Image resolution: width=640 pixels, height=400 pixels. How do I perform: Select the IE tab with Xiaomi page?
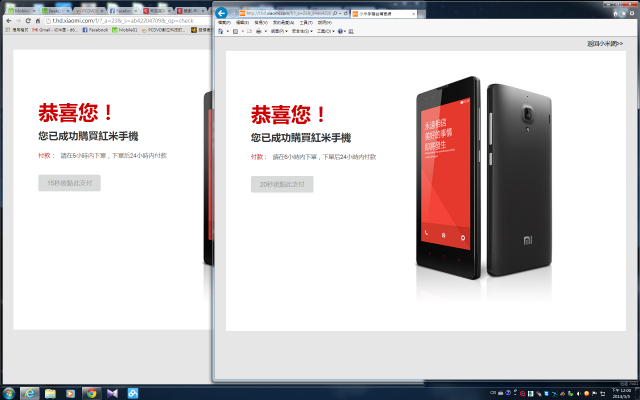tap(382, 14)
